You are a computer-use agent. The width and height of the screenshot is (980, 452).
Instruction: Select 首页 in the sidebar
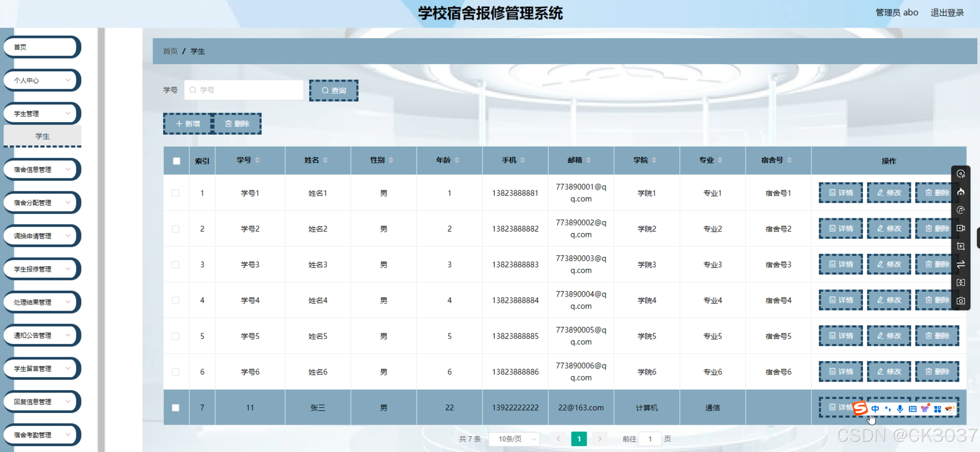click(x=41, y=47)
